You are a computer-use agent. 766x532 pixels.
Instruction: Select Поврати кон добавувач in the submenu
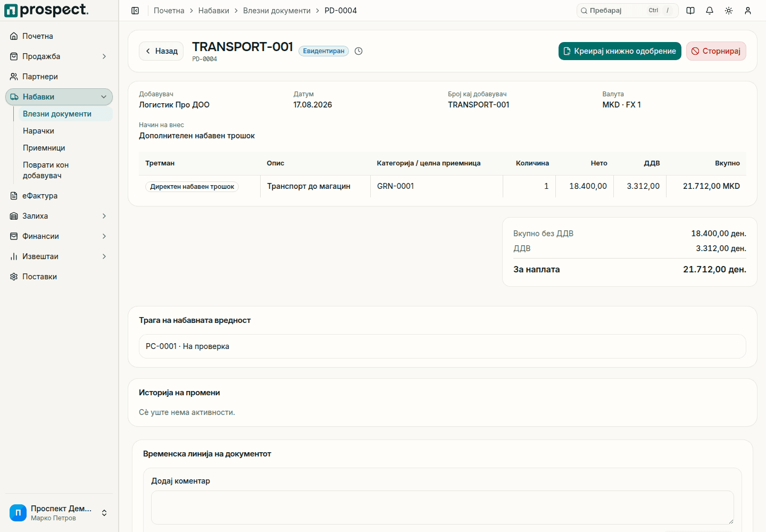65,170
